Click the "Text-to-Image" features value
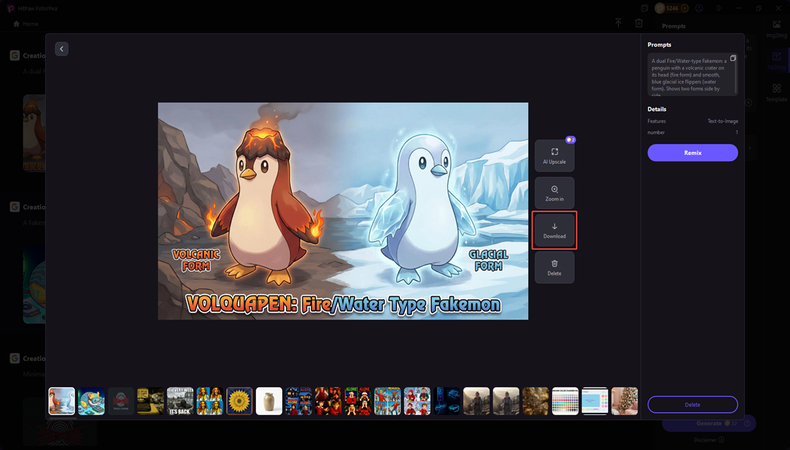Image resolution: width=790 pixels, height=450 pixels. [x=723, y=121]
